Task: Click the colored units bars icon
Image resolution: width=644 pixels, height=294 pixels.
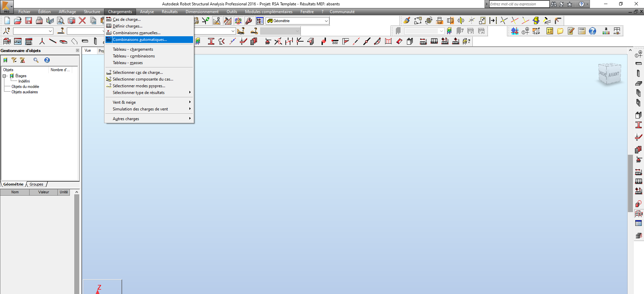Action: pyautogui.click(x=606, y=31)
